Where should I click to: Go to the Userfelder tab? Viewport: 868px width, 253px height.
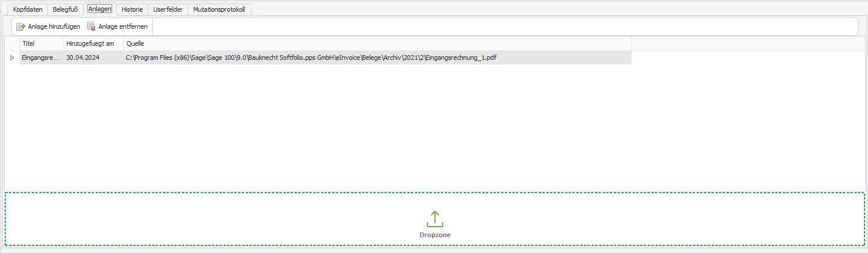(x=168, y=9)
